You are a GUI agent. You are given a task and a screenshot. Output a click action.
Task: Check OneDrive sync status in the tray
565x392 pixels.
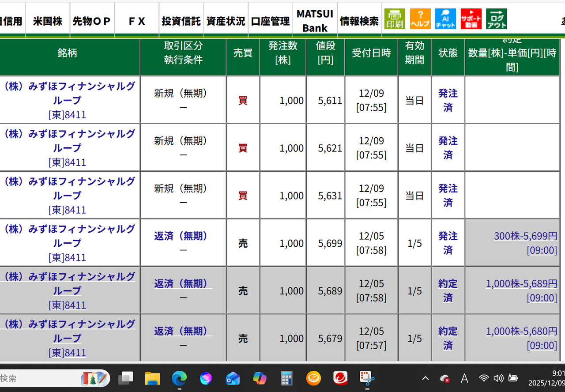click(x=444, y=378)
